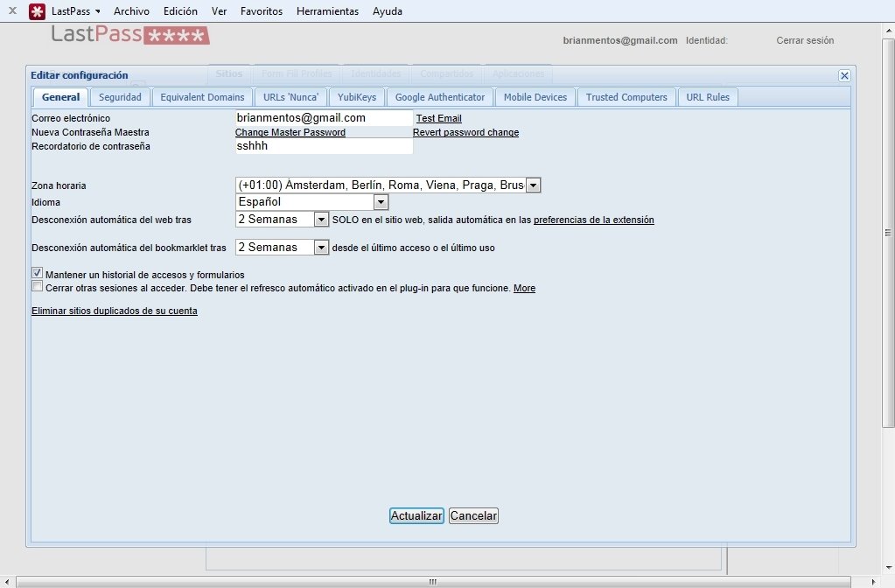This screenshot has width=895, height=588.
Task: Close the toolbar with the X icon
Action: (12, 10)
